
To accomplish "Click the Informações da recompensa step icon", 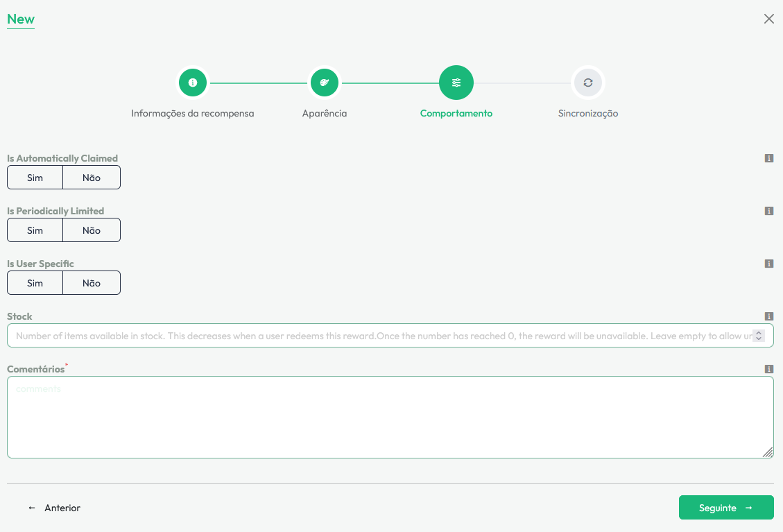I will tap(193, 83).
